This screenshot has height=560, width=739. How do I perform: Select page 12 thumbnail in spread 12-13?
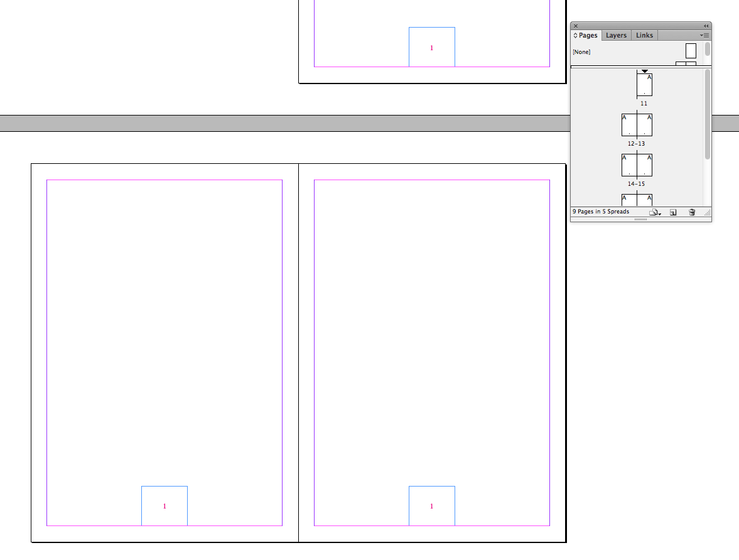[629, 125]
